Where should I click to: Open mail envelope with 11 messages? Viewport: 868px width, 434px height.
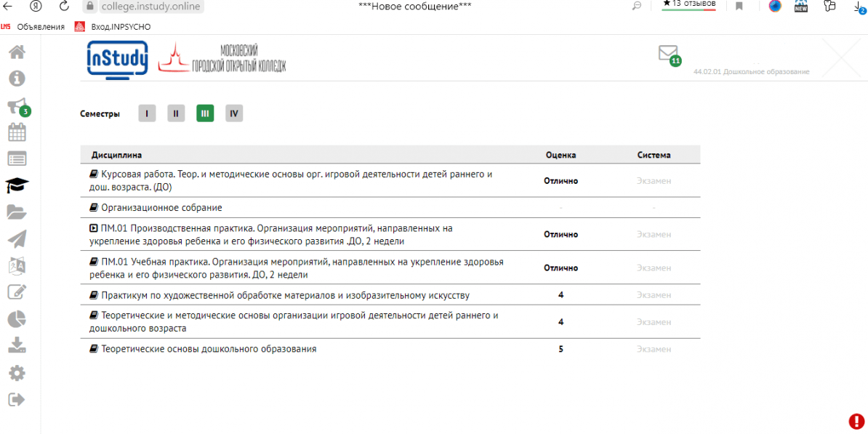click(x=667, y=53)
